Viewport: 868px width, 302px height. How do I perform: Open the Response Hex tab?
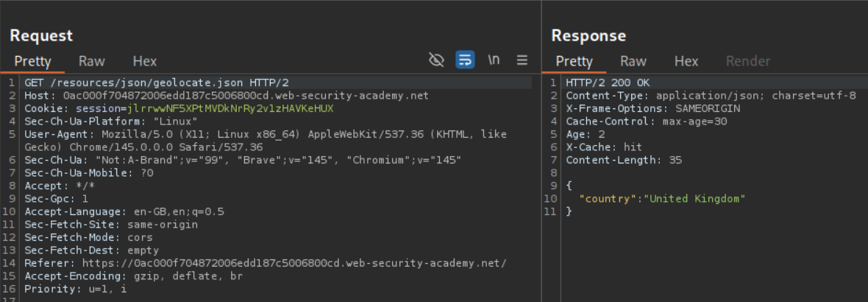tap(686, 61)
